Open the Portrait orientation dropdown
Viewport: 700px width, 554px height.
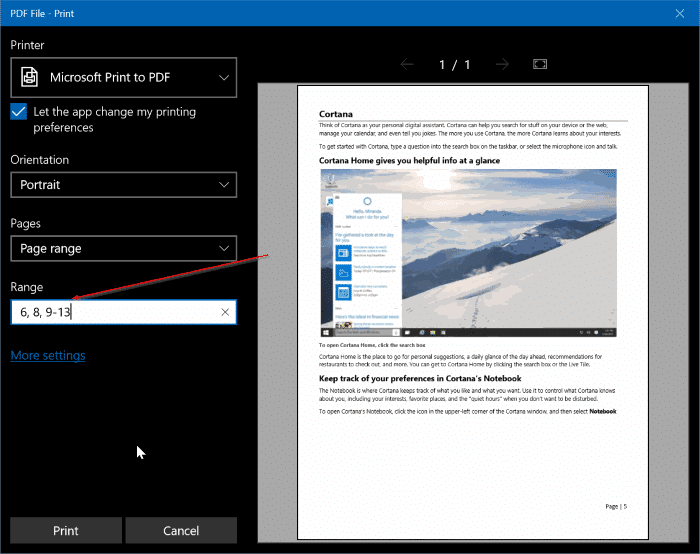click(124, 185)
